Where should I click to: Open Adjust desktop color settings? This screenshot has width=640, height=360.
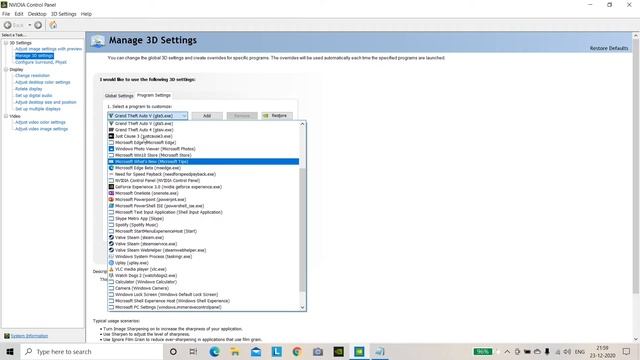click(43, 82)
